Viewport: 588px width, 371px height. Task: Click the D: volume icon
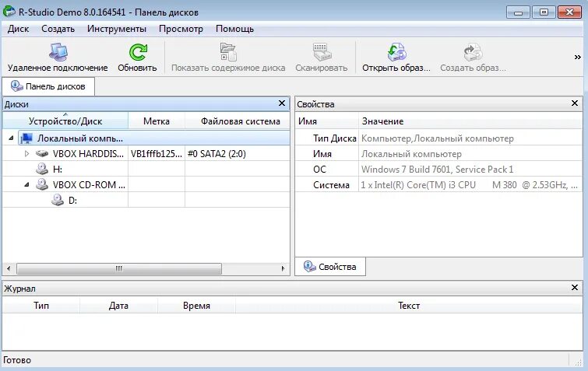tap(58, 200)
